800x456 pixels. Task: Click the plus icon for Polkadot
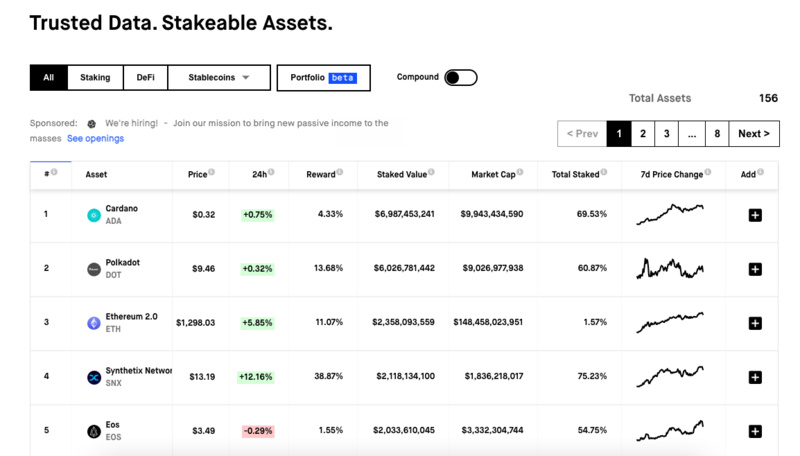click(755, 269)
